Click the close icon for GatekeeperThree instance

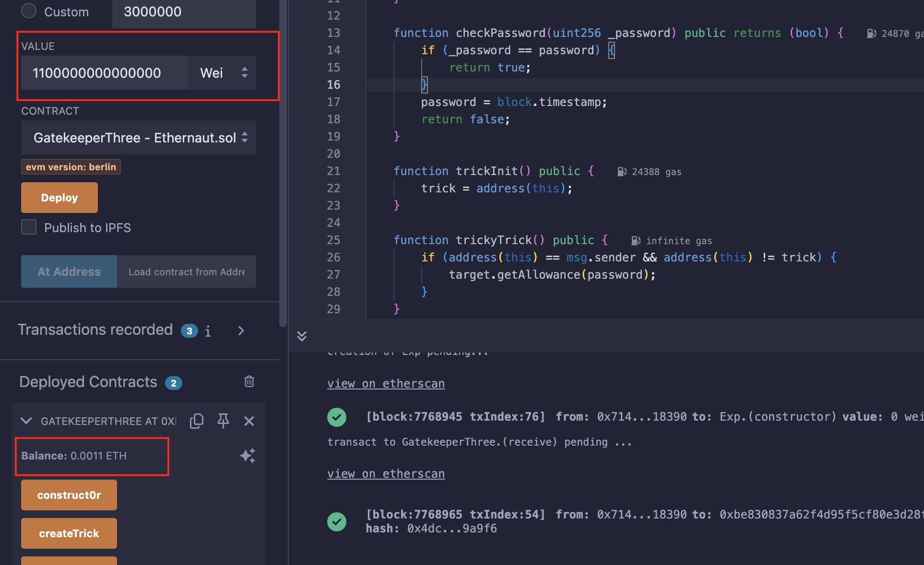[248, 422]
